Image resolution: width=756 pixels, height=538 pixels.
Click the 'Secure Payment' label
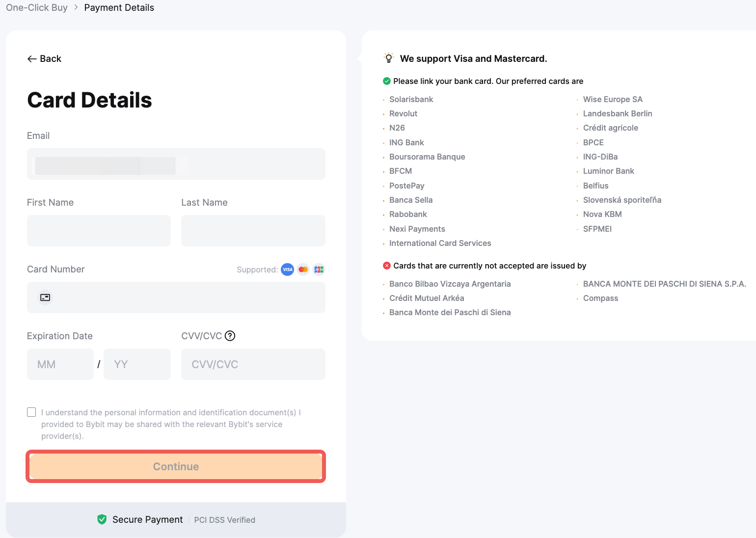click(148, 519)
